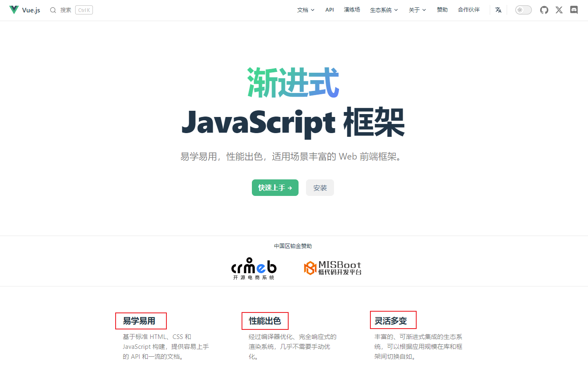This screenshot has height=372, width=588.
Task: Click the description starting 基于标准 HTML
Action: point(166,347)
